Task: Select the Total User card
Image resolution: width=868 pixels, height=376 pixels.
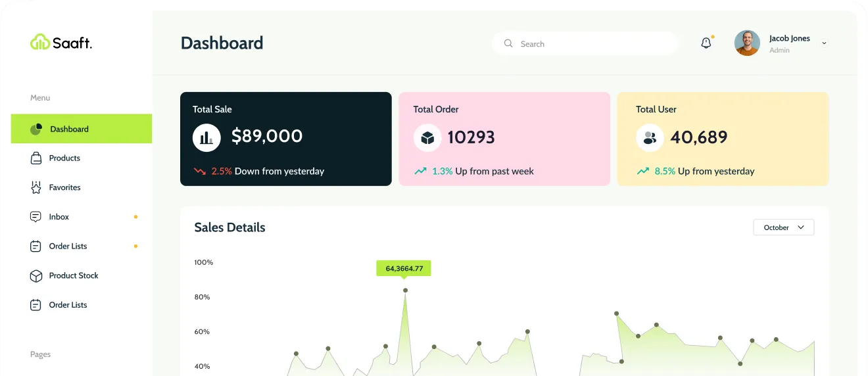Action: (x=723, y=139)
